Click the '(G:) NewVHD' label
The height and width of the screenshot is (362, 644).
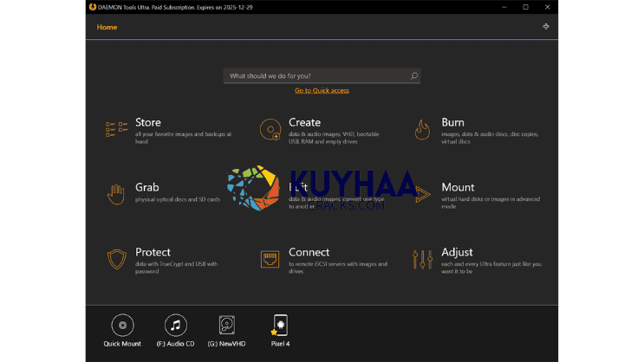(x=226, y=344)
